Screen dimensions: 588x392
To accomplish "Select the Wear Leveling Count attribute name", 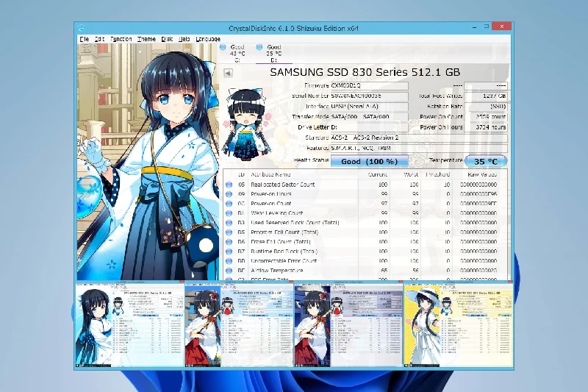I will click(277, 213).
